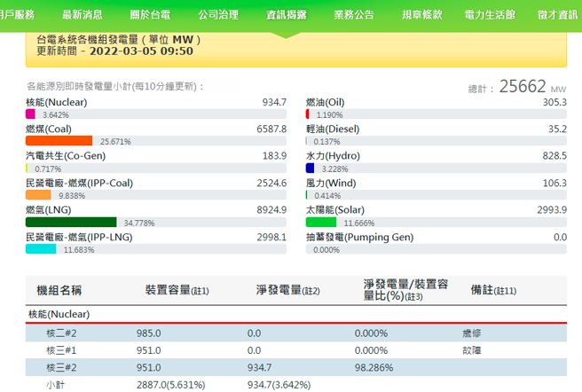Click the orange-red Coal 25.671% bar
Screen dimensions: 582x392
[x=59, y=140]
